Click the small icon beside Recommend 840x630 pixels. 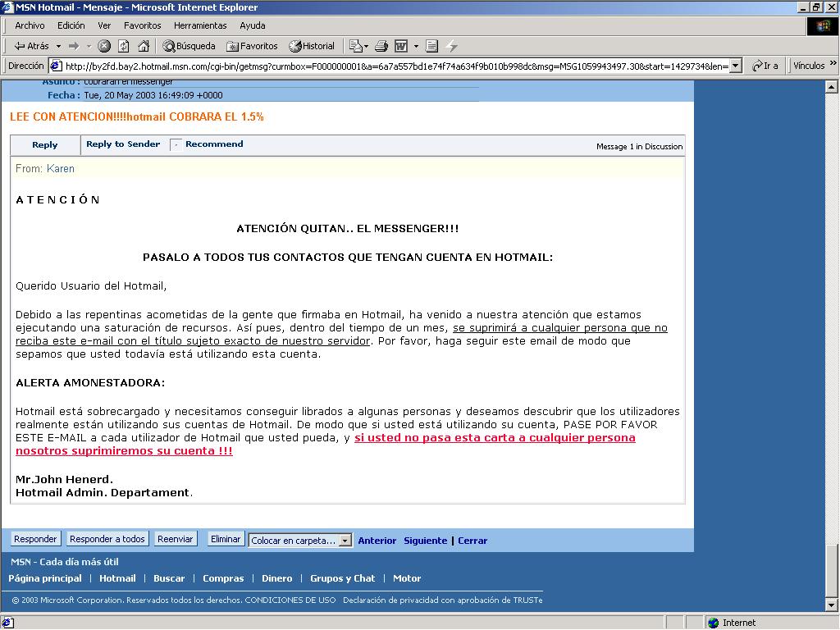pyautogui.click(x=176, y=144)
